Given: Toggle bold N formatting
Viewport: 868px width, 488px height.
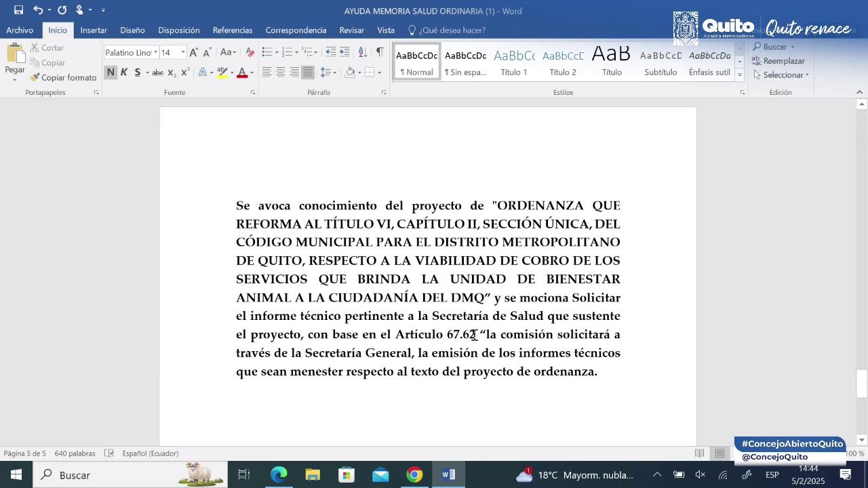Looking at the screenshot, I should (x=111, y=73).
